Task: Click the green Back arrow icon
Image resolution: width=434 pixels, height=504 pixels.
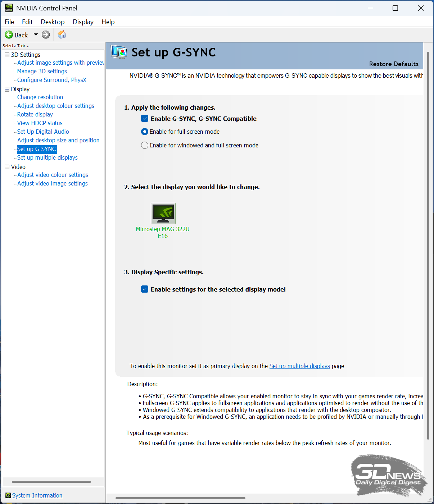Action: pos(9,35)
